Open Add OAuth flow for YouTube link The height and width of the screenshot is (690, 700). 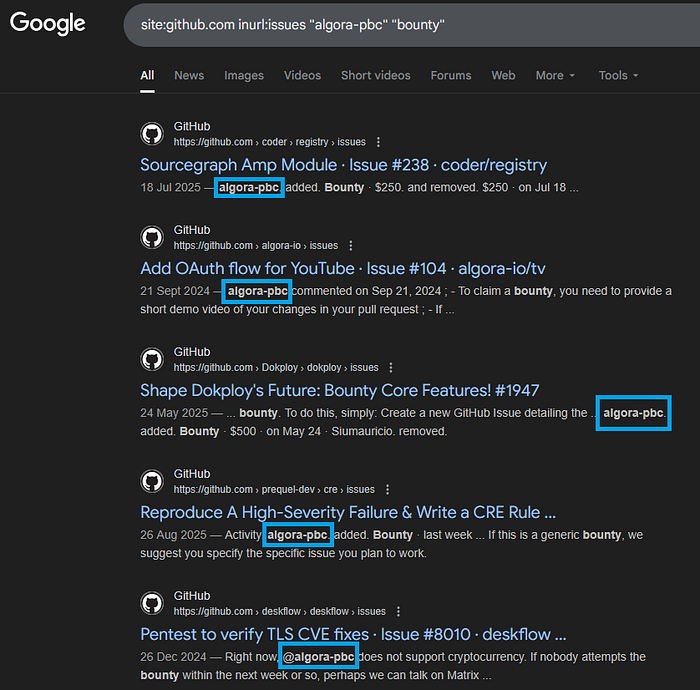343,269
